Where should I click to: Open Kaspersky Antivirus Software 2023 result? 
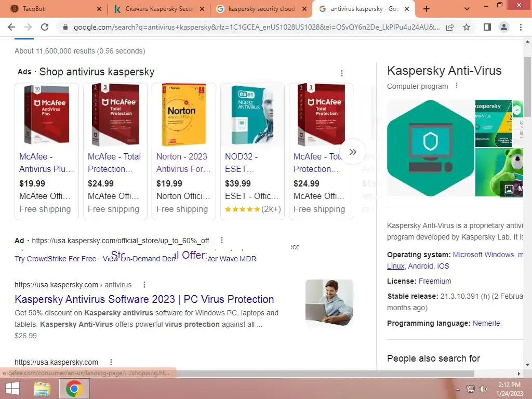pyautogui.click(x=144, y=299)
